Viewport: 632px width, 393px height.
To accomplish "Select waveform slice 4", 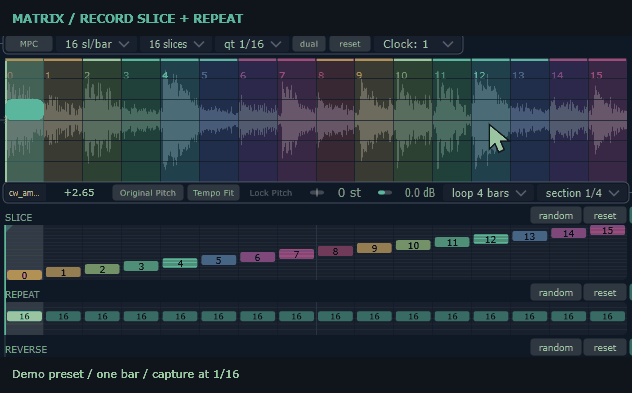I will pyautogui.click(x=180, y=121).
